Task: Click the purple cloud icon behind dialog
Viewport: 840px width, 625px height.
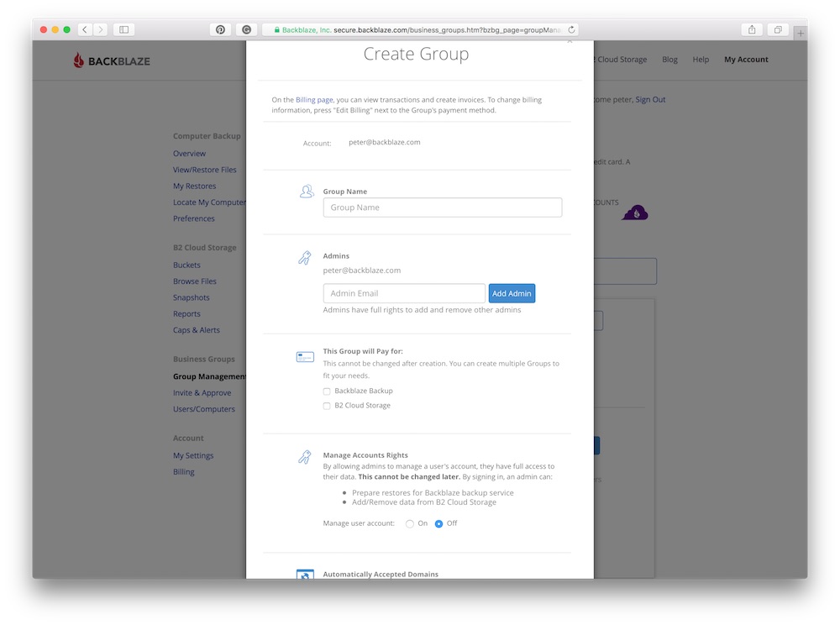Action: pyautogui.click(x=635, y=213)
